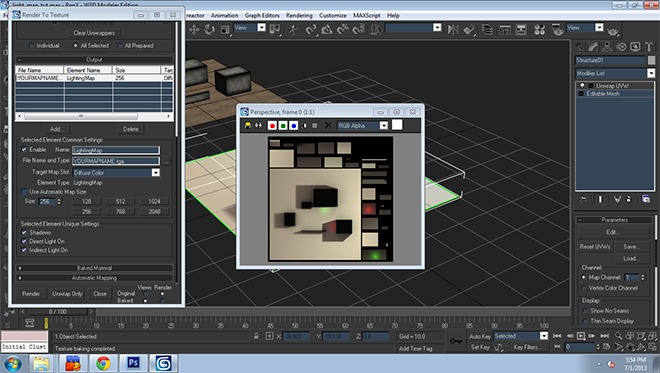
Task: Expand the Automatic Mapping rollout
Action: (x=94, y=278)
